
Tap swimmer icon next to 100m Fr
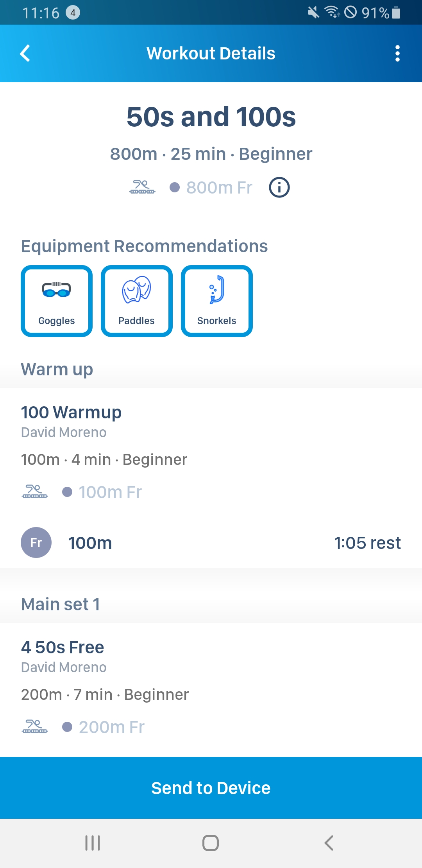(x=35, y=492)
